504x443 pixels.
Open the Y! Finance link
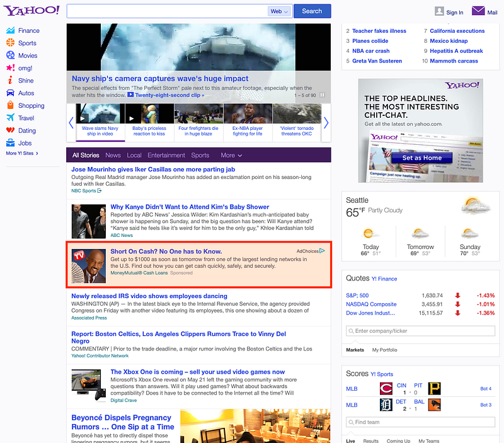384,279
